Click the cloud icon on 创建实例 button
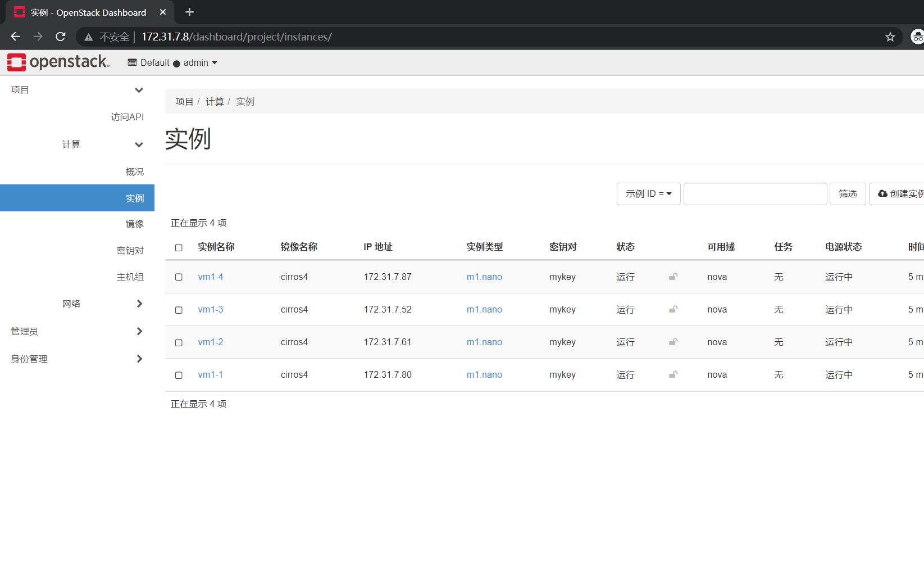924x579 pixels. point(882,193)
